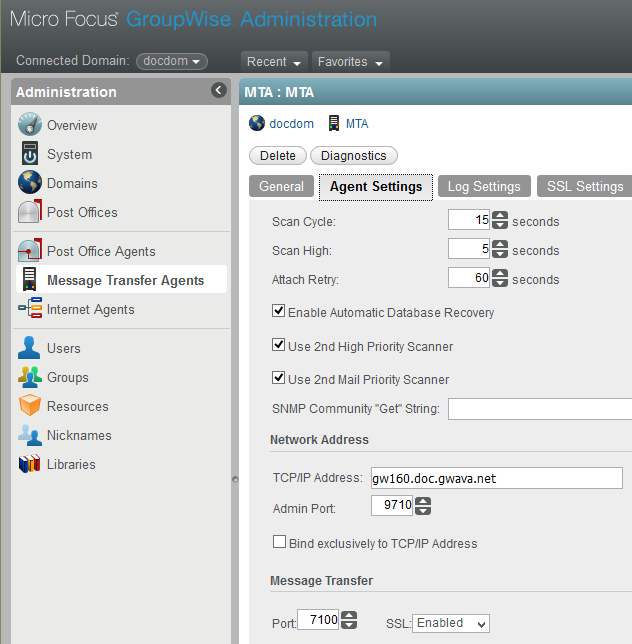Open the SSL Enabled dropdown
This screenshot has width=632, height=644.
pyautogui.click(x=450, y=623)
